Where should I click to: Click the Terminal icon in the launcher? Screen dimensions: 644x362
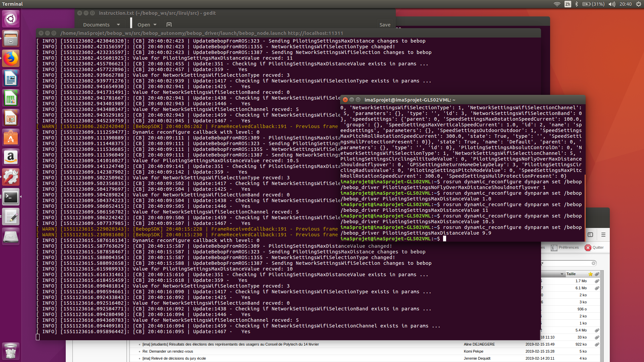(11, 197)
